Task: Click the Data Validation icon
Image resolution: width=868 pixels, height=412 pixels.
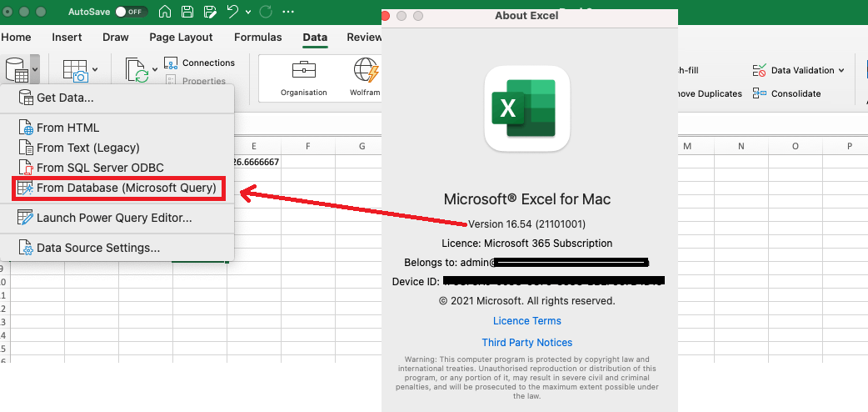Action: click(x=759, y=70)
